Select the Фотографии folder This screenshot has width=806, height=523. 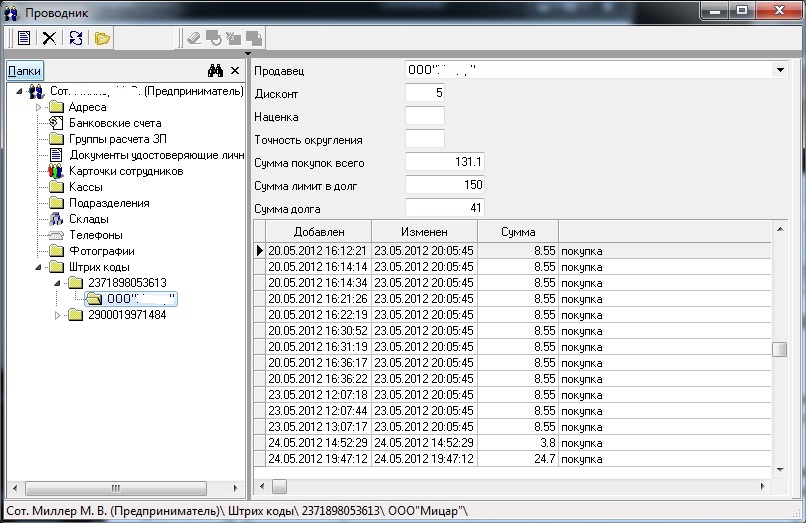click(102, 251)
